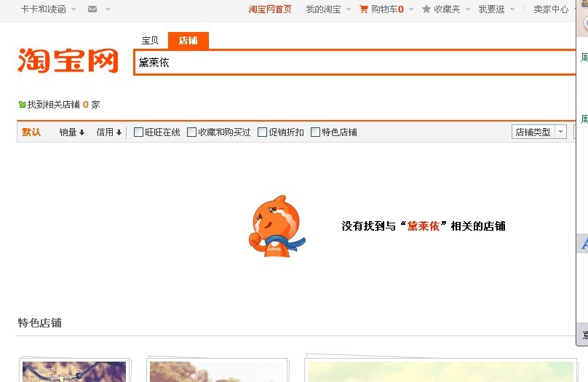Click the 卡卡和凌涵 username

coord(44,9)
